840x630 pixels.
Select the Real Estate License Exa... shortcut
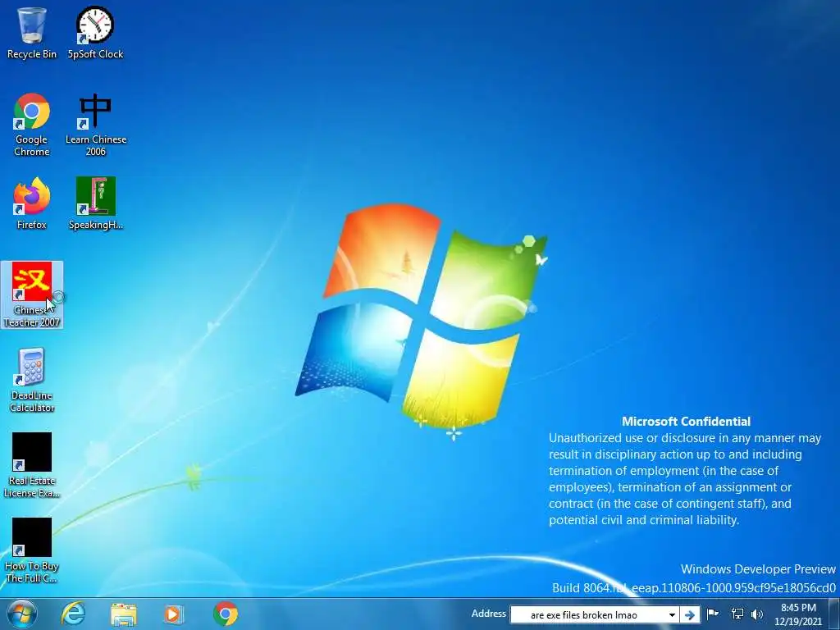pos(32,465)
